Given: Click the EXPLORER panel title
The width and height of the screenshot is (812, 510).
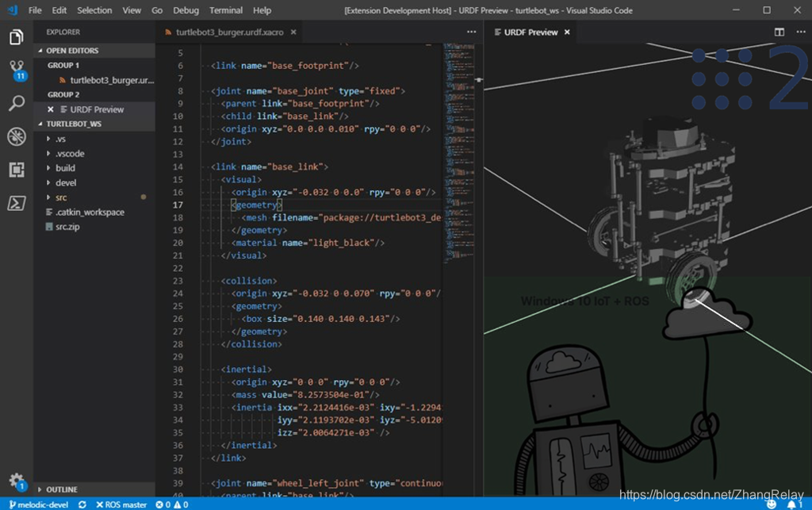Looking at the screenshot, I should [63, 32].
